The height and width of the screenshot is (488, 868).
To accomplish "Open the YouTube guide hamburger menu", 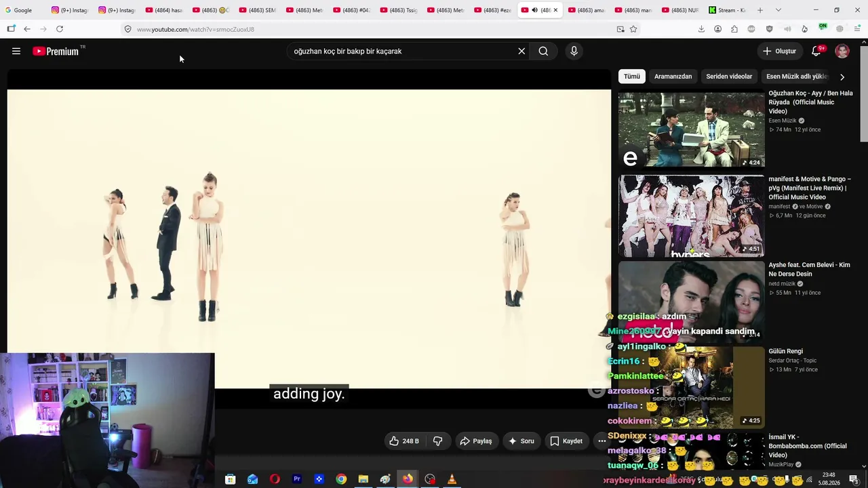I will pyautogui.click(x=16, y=51).
